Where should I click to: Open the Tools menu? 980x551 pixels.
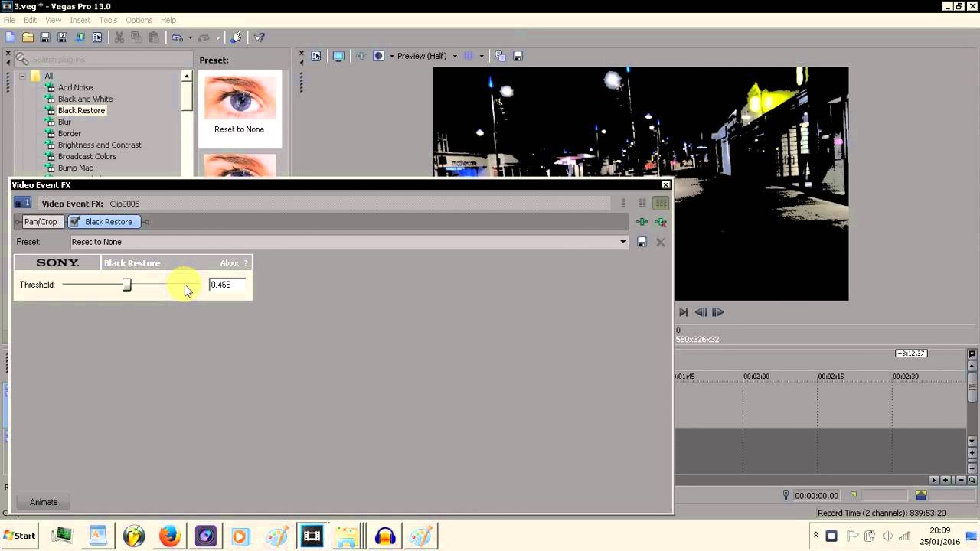point(108,20)
